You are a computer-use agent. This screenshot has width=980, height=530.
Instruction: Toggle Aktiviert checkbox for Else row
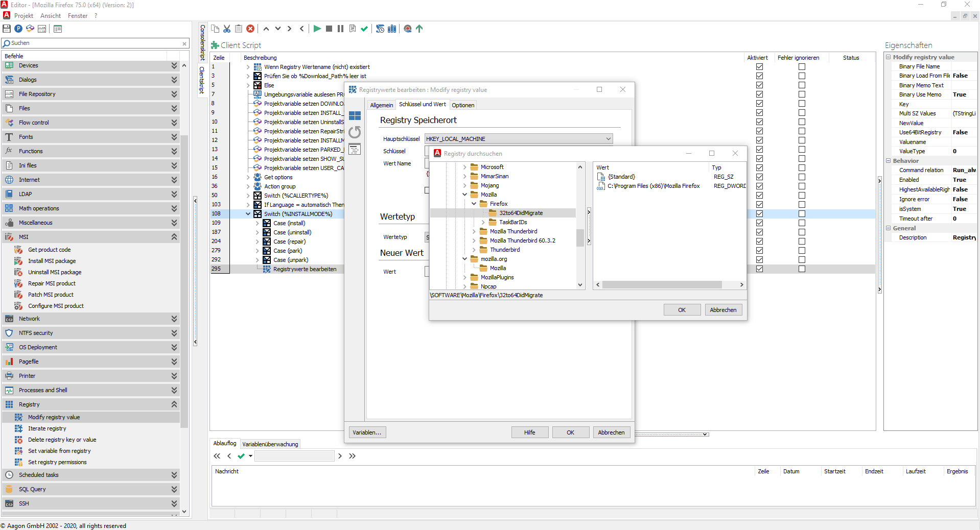[760, 85]
